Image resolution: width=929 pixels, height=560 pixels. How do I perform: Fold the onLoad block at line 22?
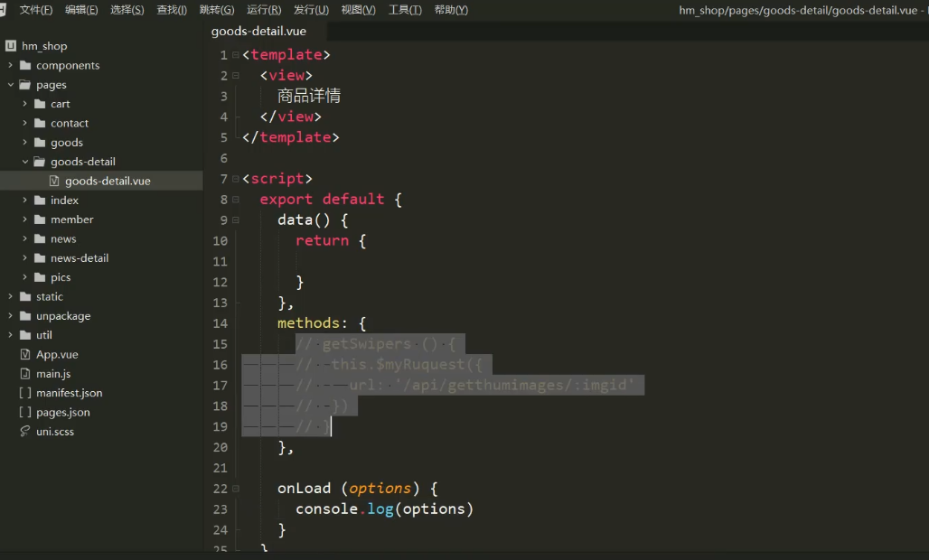point(236,489)
